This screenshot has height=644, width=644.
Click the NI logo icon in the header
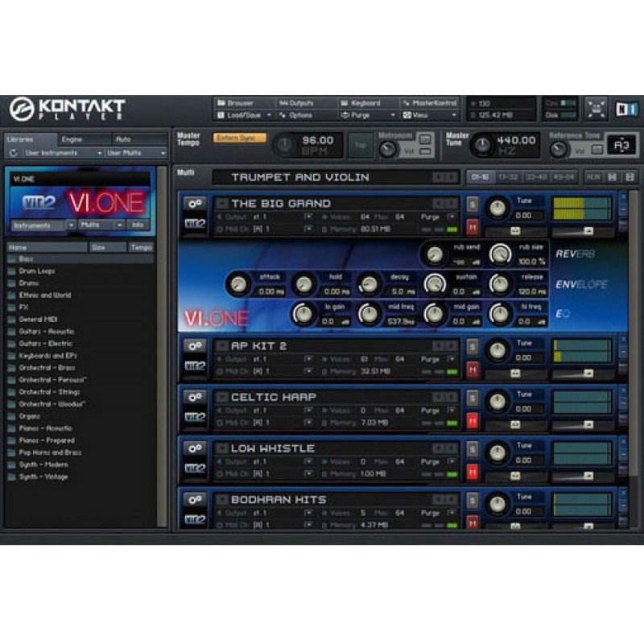(624, 109)
